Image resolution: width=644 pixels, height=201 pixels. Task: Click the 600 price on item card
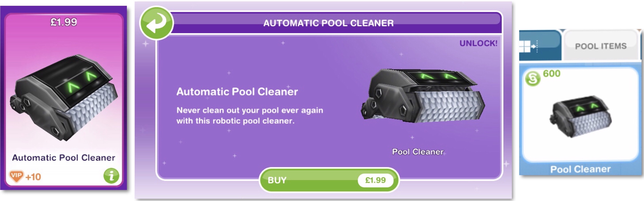pyautogui.click(x=552, y=74)
